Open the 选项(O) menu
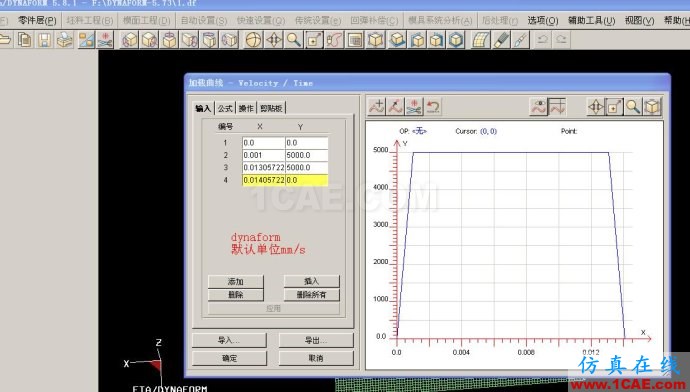This screenshot has height=392, width=690. (x=543, y=21)
